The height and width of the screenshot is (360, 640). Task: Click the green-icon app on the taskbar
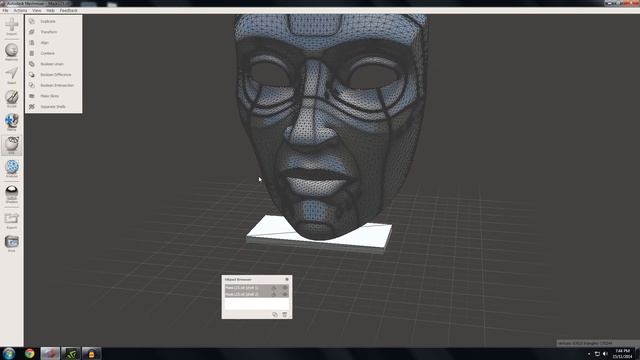coord(71,353)
